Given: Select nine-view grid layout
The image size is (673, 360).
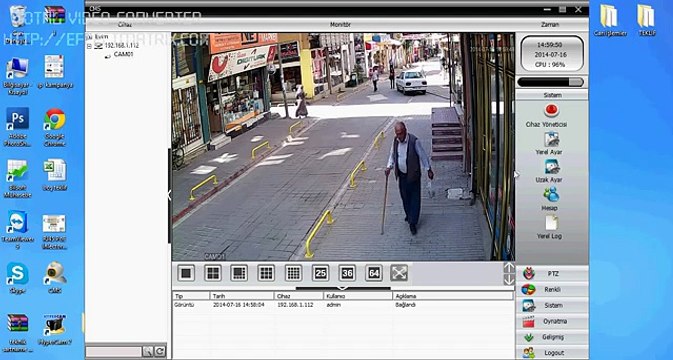Looking at the screenshot, I should pos(266,273).
